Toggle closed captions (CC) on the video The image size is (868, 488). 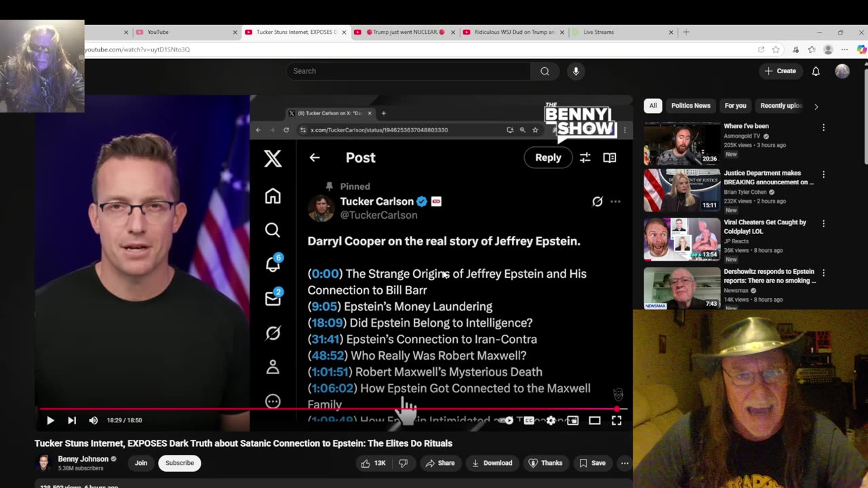[x=529, y=420]
